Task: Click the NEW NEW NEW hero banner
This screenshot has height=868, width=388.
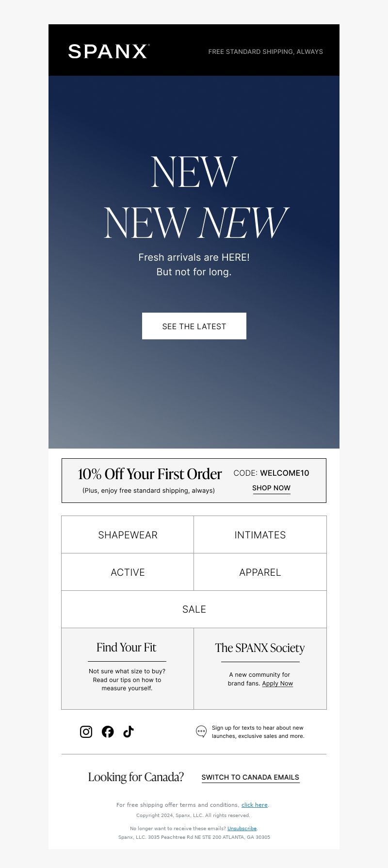Action: click(x=194, y=262)
